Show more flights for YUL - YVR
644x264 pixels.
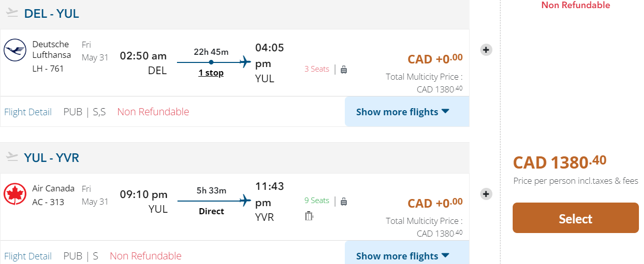point(403,255)
